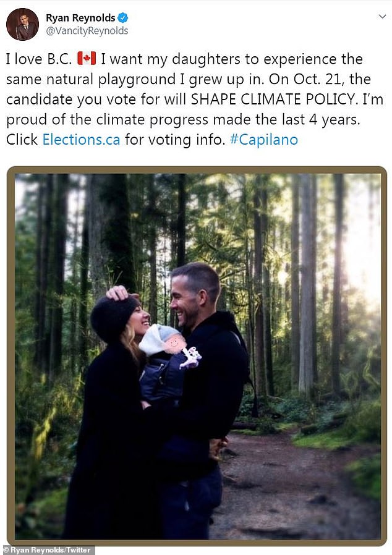Click the white stuffed toy in photo
392x555 pixels.
(190, 357)
